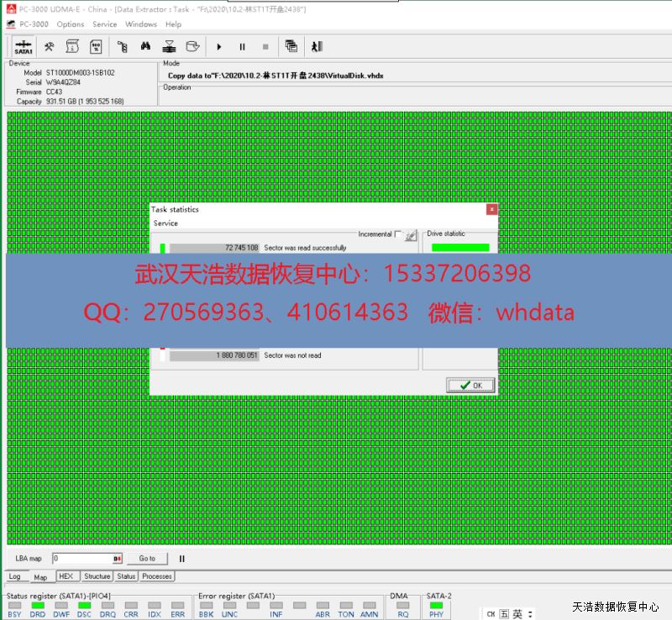Click the exit running-man icon

click(x=317, y=47)
